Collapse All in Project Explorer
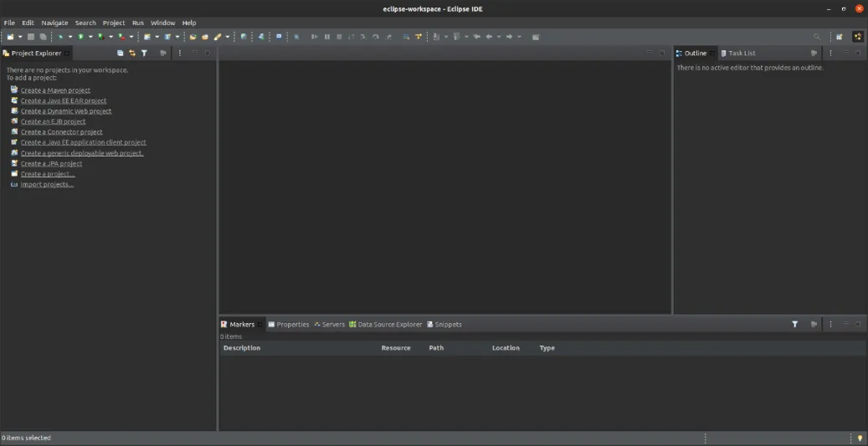 (x=121, y=53)
